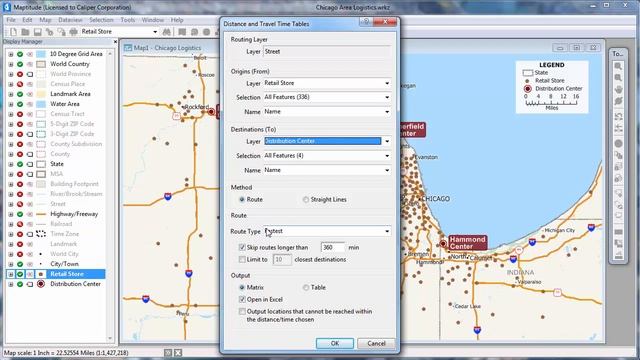Click the Save disk toolbar icon

point(38,31)
